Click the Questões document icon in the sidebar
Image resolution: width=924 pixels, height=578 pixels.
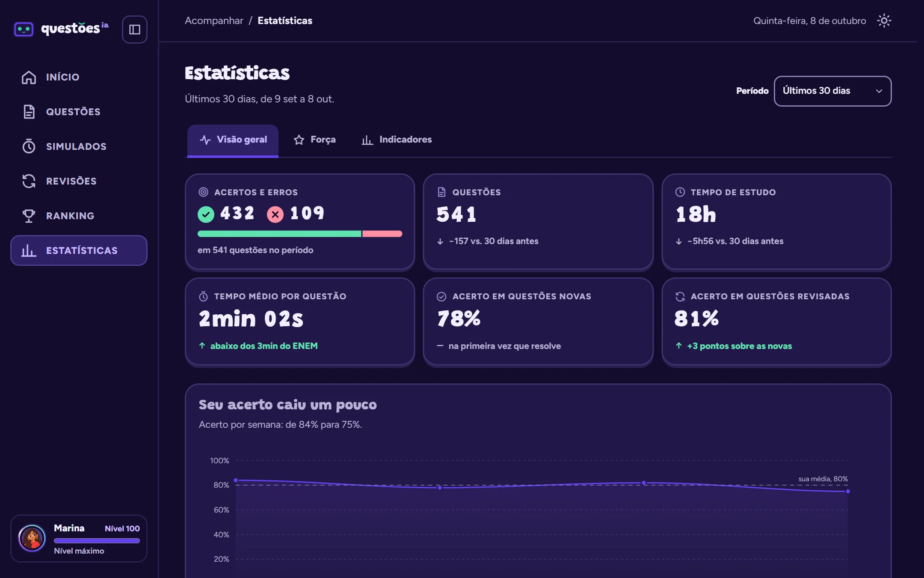[x=29, y=112]
